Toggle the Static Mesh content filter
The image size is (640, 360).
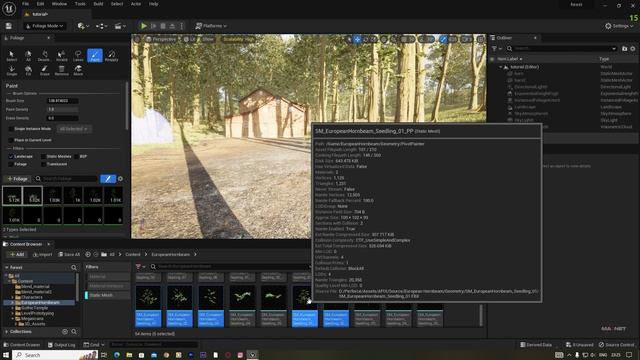pos(107,295)
